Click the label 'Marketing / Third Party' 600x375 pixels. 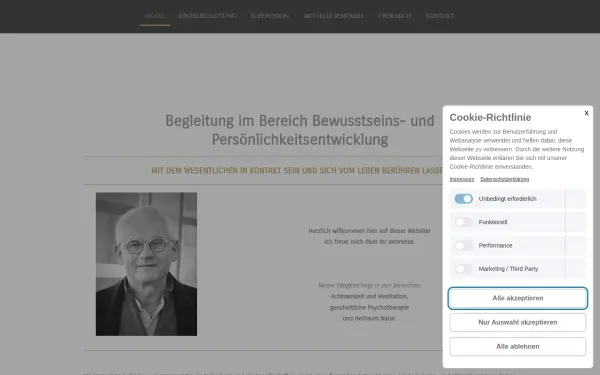pos(508,269)
